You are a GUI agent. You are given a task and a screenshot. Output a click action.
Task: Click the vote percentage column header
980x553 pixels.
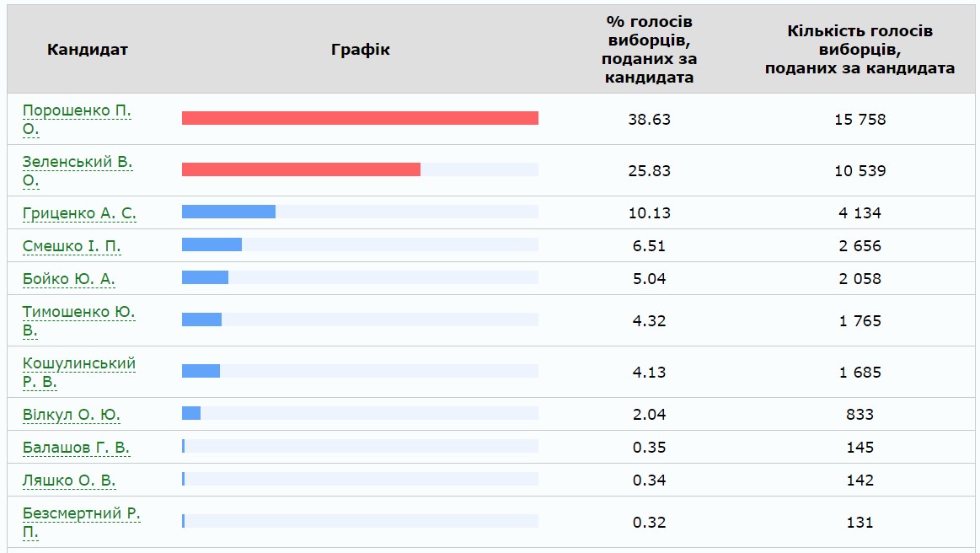coord(649,49)
